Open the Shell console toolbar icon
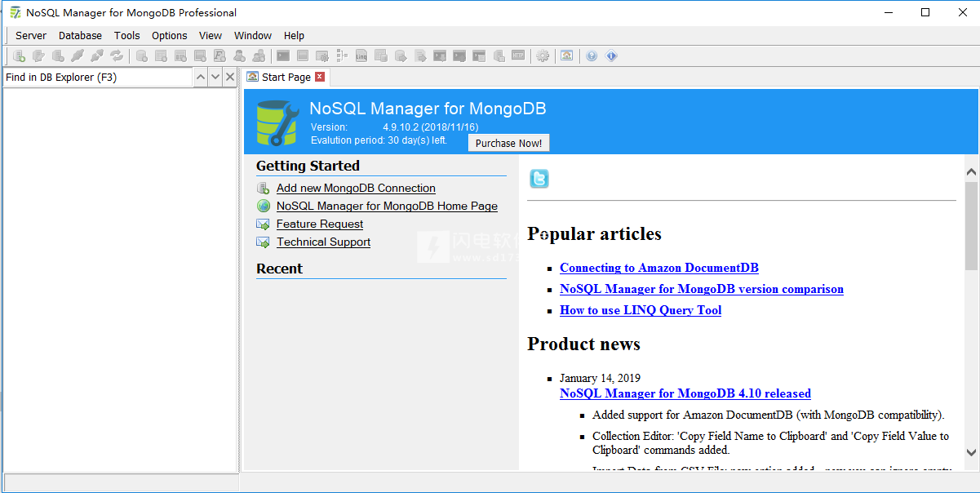980x493 pixels. [x=283, y=56]
